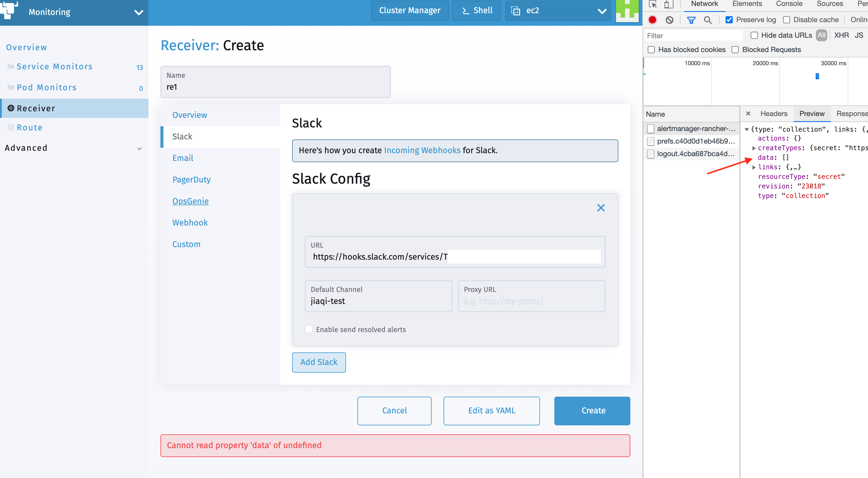
Task: Open the Incoming Webhooks link
Action: coord(422,150)
